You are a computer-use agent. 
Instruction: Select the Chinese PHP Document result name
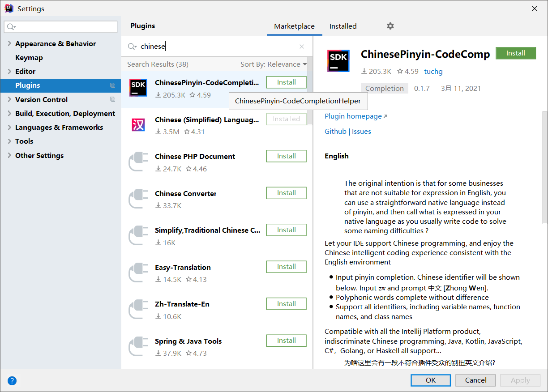click(195, 157)
